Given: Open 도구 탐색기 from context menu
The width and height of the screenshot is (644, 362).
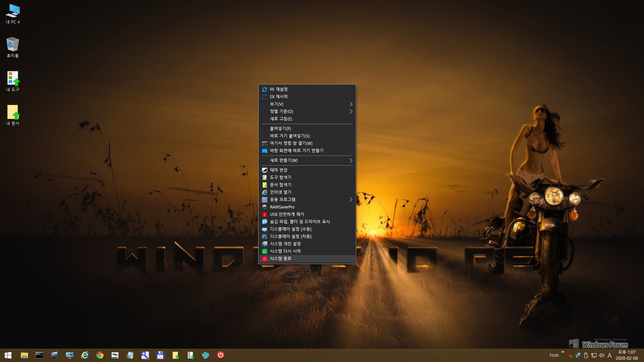Looking at the screenshot, I should point(307,177).
